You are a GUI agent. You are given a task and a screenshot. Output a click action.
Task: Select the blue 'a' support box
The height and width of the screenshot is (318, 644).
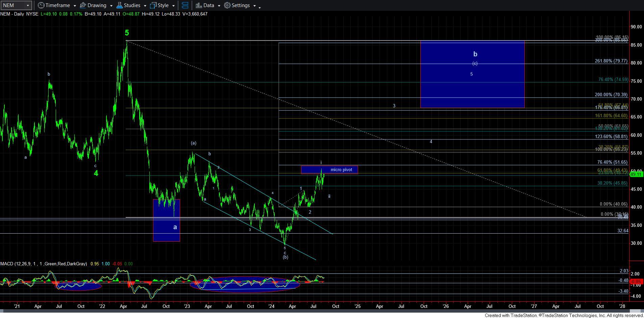point(166,220)
